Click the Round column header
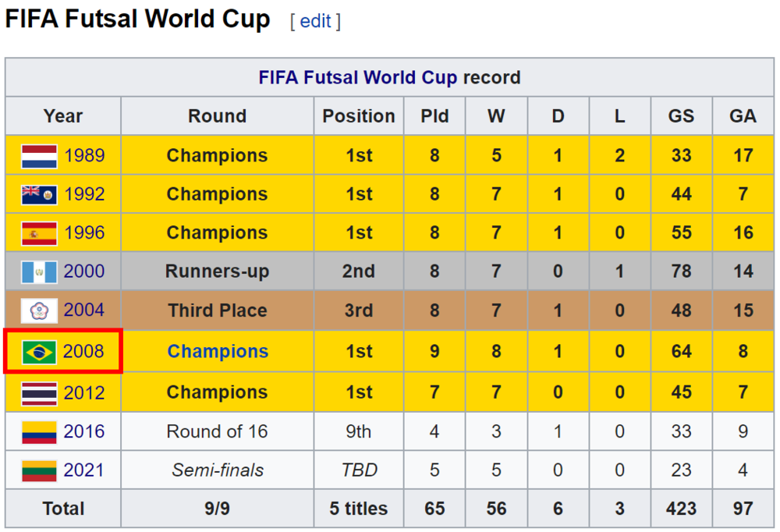The image size is (780, 532). 218,116
